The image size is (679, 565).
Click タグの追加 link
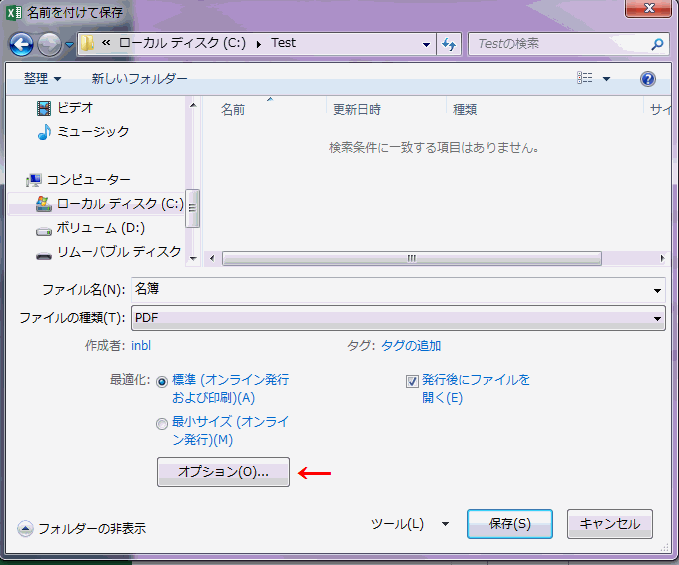tap(411, 345)
